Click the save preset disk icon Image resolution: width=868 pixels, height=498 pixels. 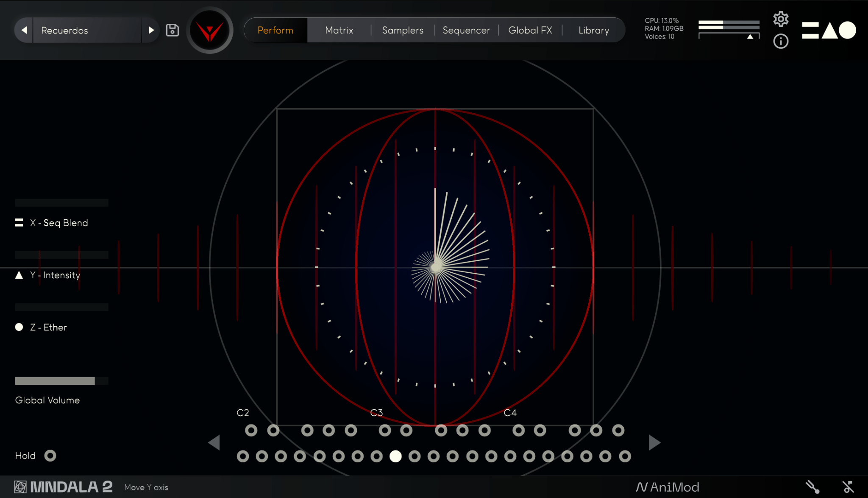172,30
